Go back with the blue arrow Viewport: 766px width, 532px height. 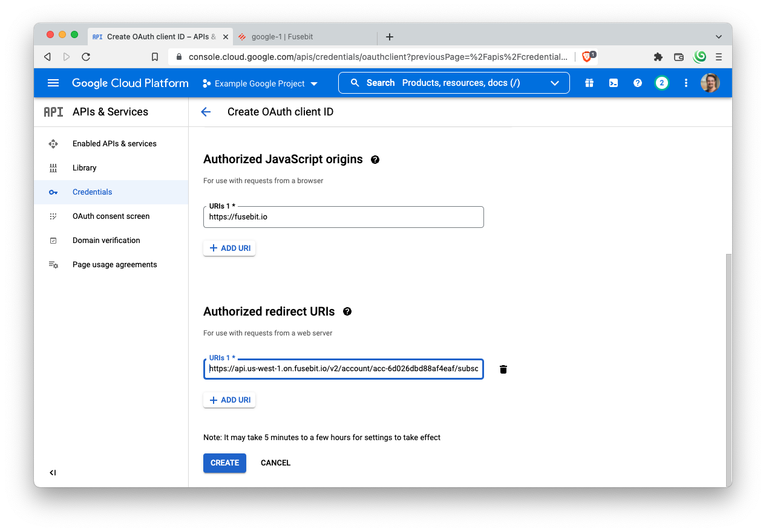pyautogui.click(x=206, y=112)
